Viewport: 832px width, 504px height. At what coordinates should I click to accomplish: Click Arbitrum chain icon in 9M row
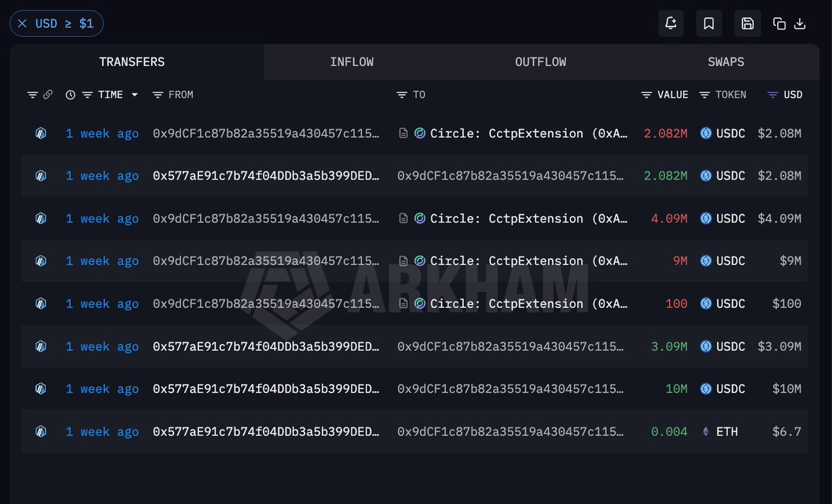41,261
